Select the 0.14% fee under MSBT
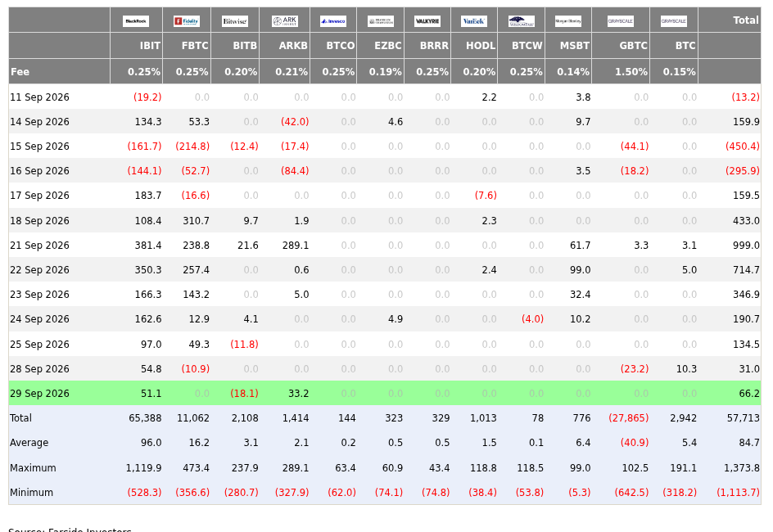 click(x=573, y=72)
